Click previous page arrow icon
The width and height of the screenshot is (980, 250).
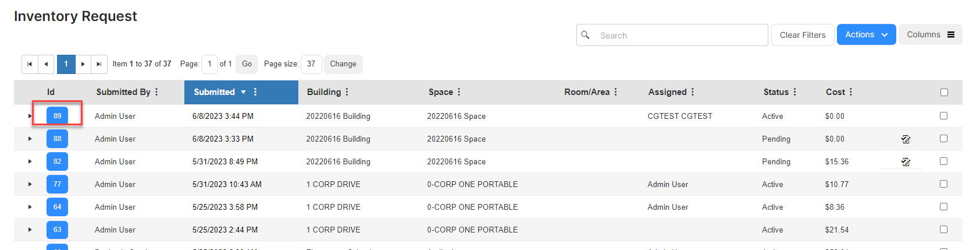click(46, 64)
